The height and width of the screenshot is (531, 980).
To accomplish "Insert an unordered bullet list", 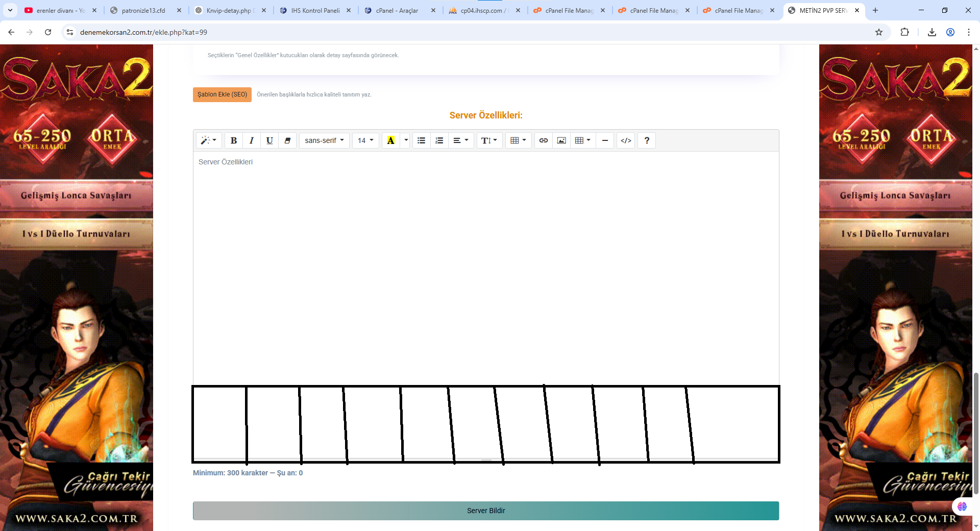I will click(x=421, y=140).
